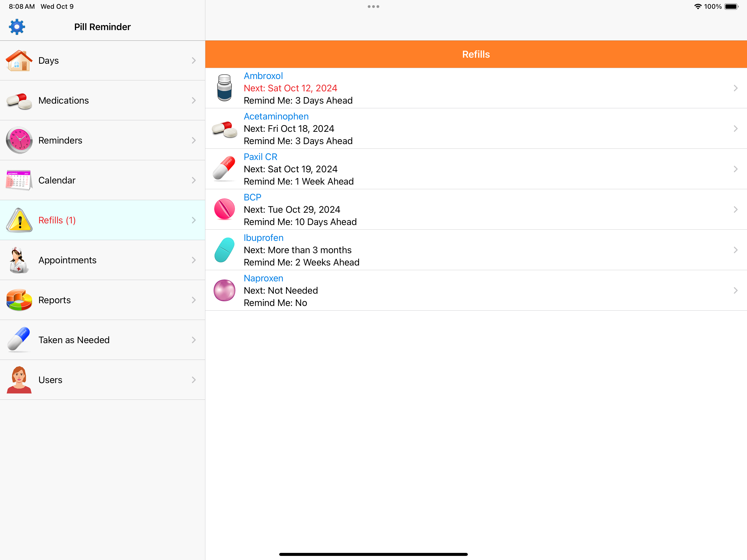Tap the house icon for Days
The width and height of the screenshot is (747, 560).
point(19,60)
